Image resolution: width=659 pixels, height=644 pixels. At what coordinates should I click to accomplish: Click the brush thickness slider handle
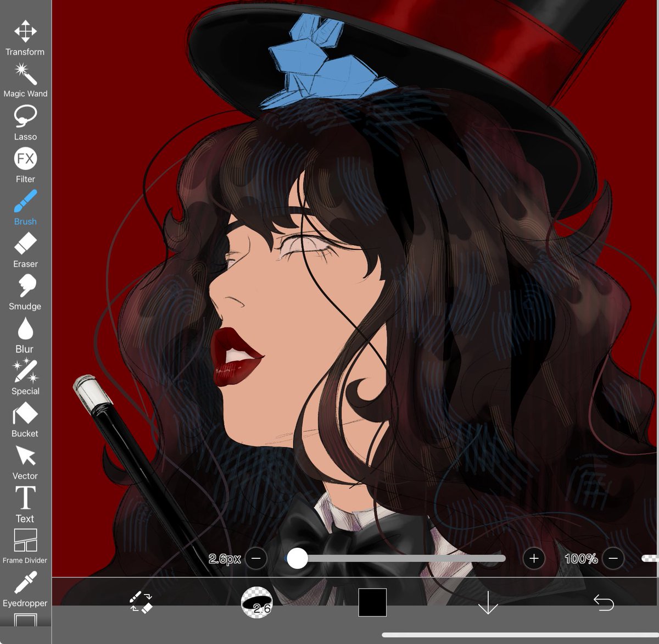click(x=297, y=558)
